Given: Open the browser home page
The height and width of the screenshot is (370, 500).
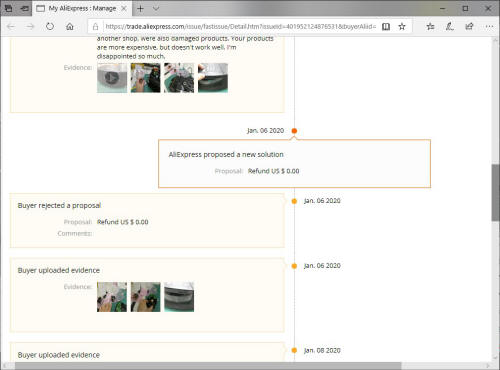Looking at the screenshot, I should tap(70, 26).
